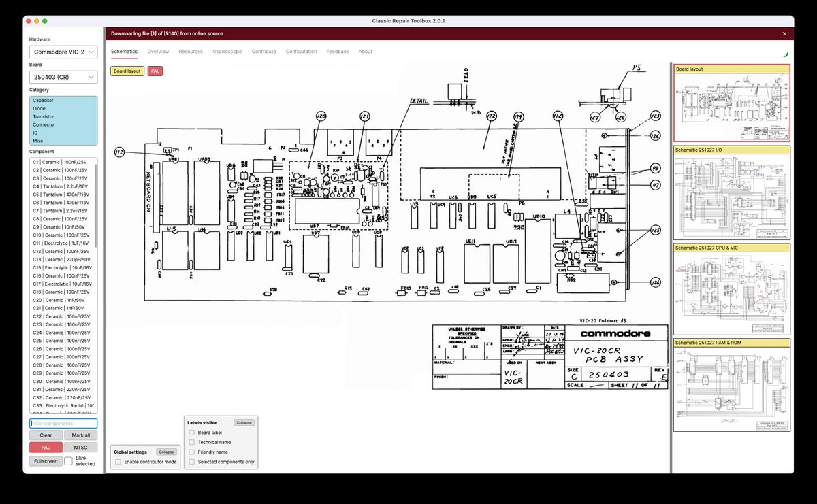
Task: Open Schematic 251027 CPU & VIC thumbnail
Action: [732, 288]
